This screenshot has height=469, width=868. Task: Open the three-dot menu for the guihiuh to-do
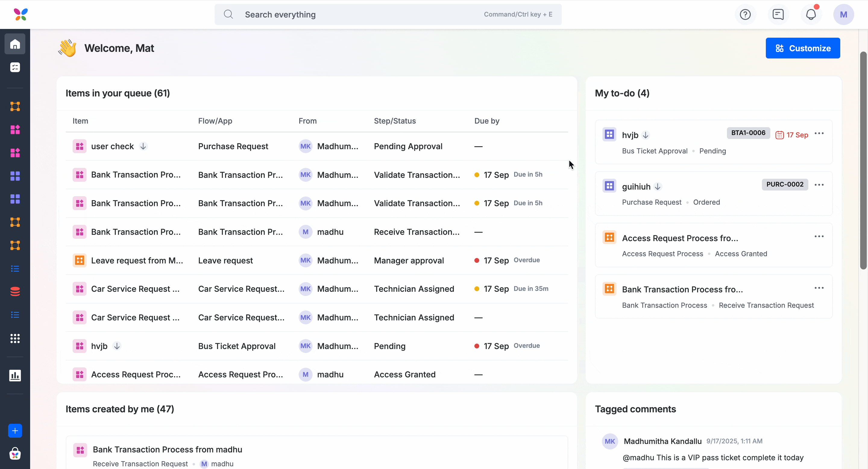tap(819, 185)
